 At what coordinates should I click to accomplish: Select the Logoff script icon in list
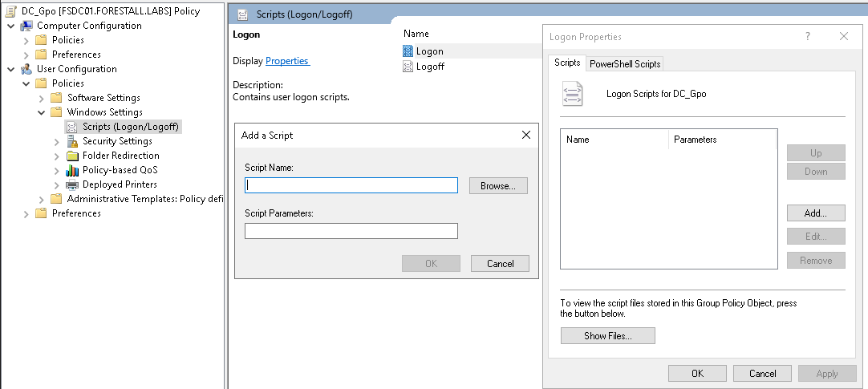pyautogui.click(x=408, y=67)
